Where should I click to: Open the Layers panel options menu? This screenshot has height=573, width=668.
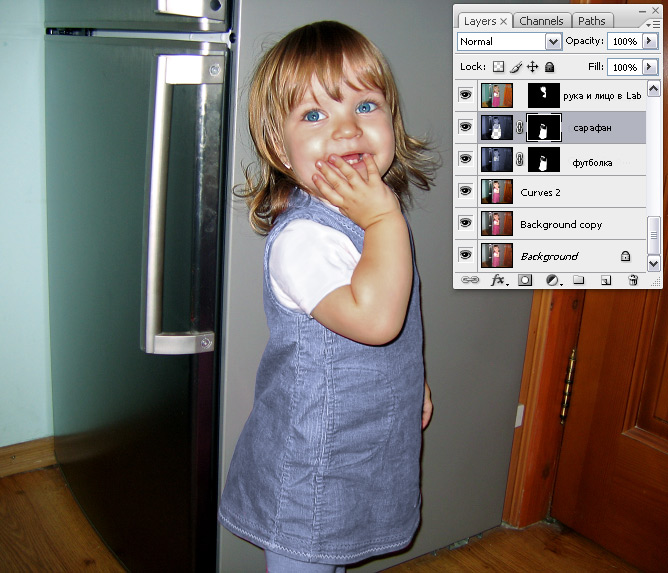[x=652, y=25]
